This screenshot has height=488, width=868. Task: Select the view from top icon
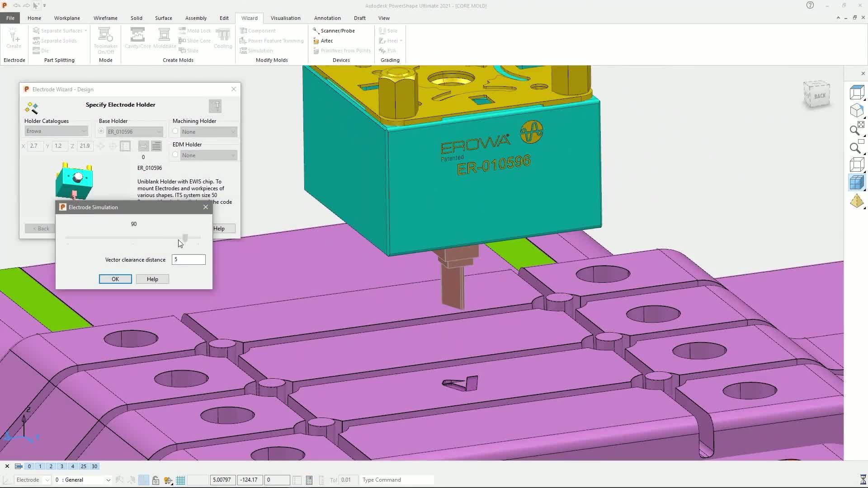[857, 92]
